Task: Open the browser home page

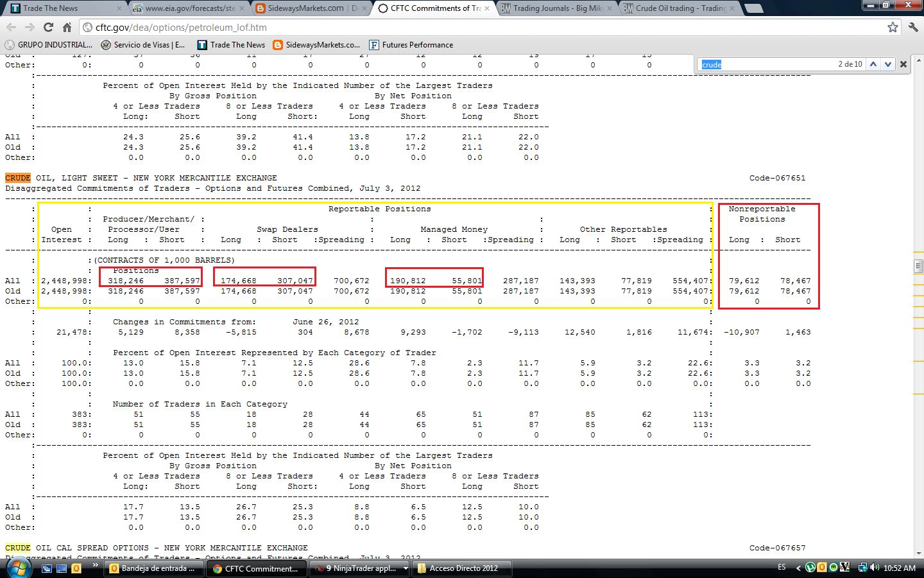Action: point(67,28)
